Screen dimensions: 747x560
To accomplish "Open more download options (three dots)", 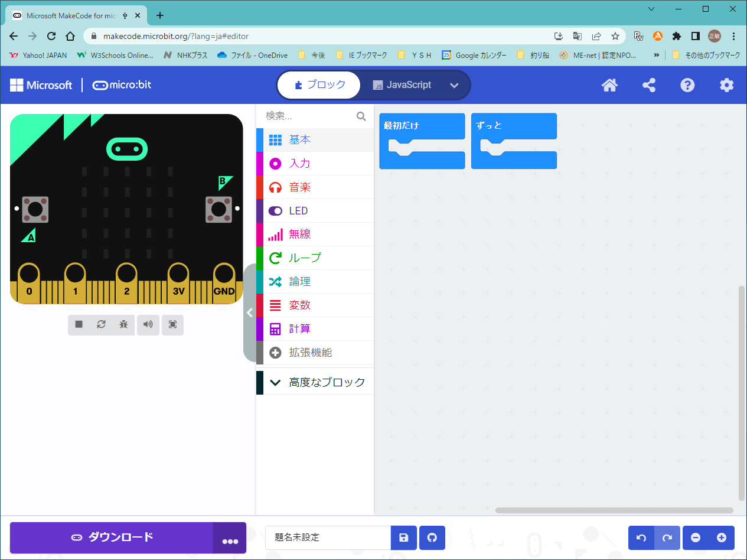I will pos(230,538).
